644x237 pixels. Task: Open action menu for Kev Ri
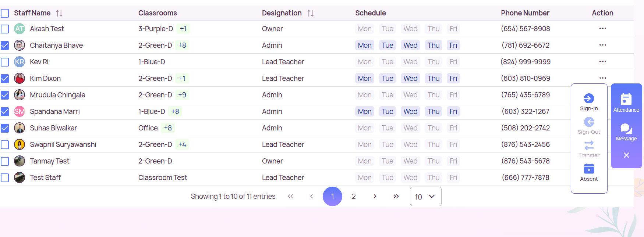[602, 62]
